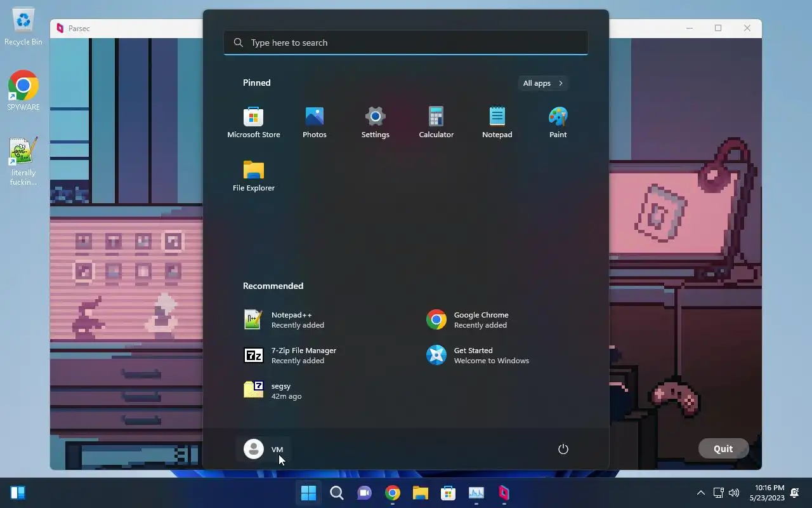Focus the Type here to search field
Screen dimensions: 812x508
coord(406,43)
